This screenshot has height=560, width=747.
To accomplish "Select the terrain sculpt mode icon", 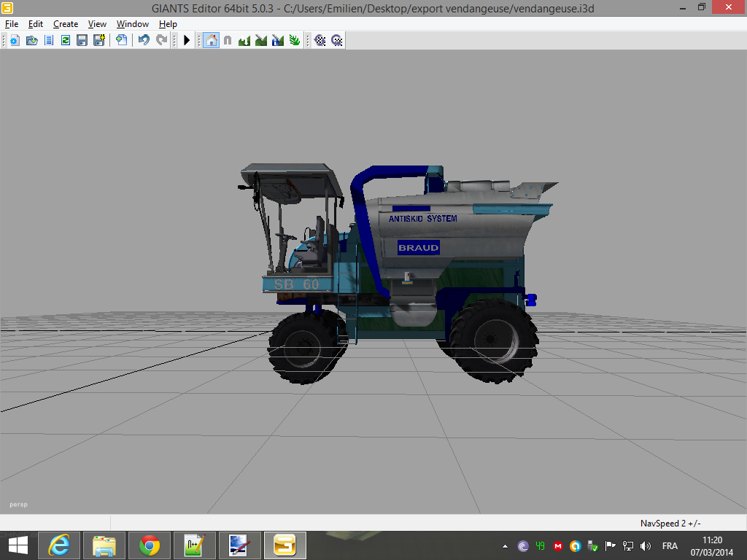I will (x=244, y=41).
